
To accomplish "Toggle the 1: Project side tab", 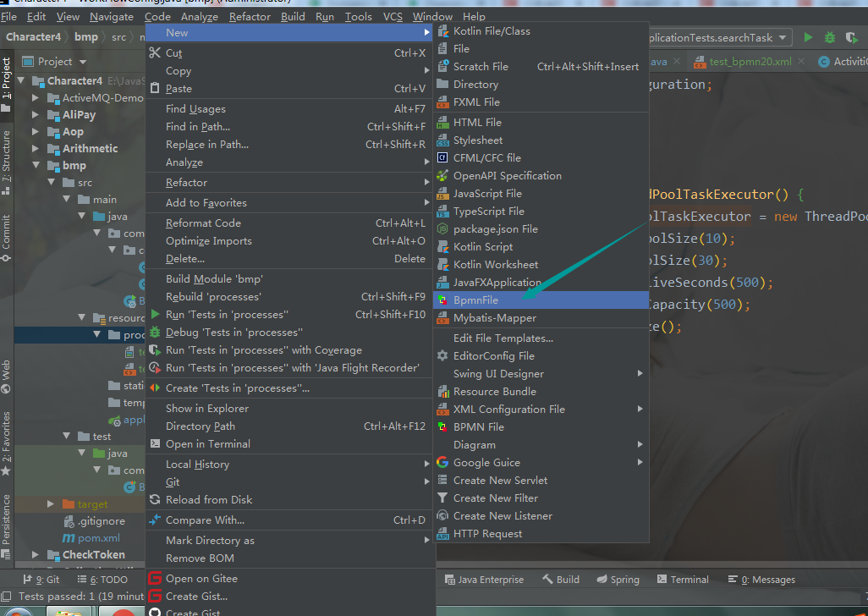I will pos(6,84).
